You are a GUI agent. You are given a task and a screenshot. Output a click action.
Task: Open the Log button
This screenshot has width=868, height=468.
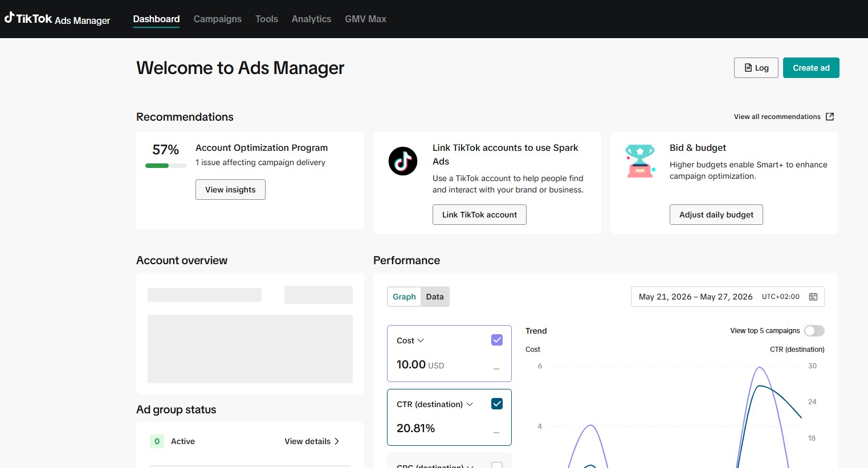(756, 68)
